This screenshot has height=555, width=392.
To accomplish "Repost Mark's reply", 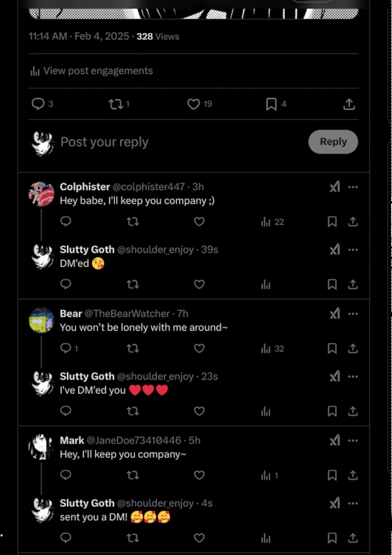I will [133, 475].
